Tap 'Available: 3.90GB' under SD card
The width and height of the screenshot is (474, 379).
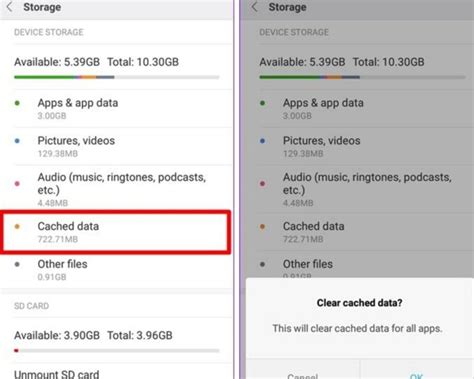point(57,335)
